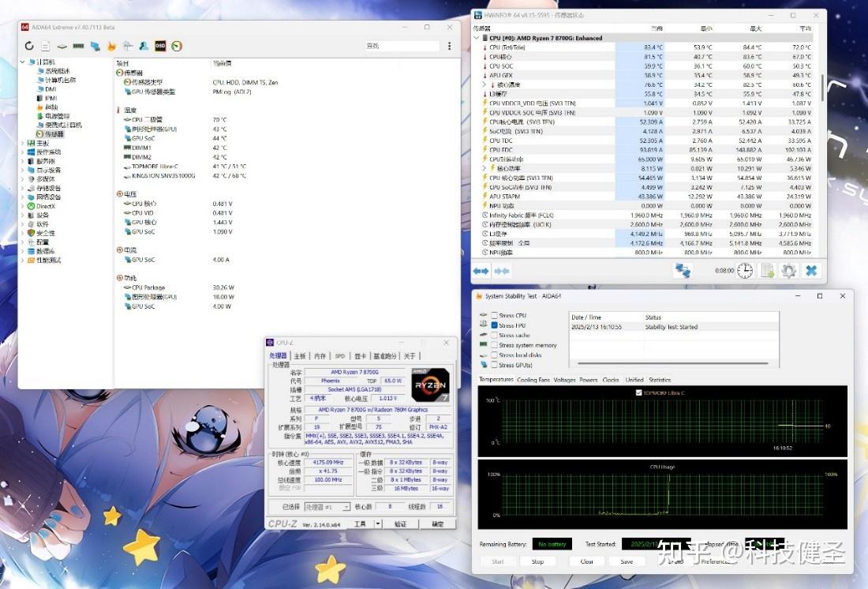Click the OSD panel toolbar icon
Screen dimensions: 868x589
pos(160,47)
